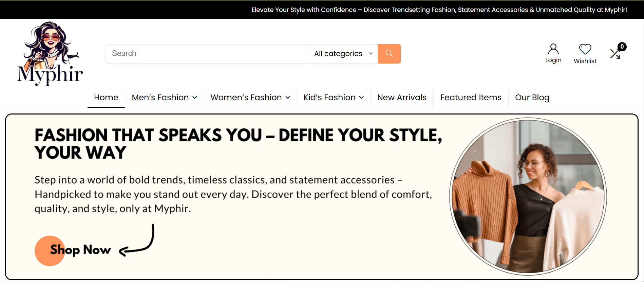Click the Shop Now button
Screen dimensions: 644x282
80,250
